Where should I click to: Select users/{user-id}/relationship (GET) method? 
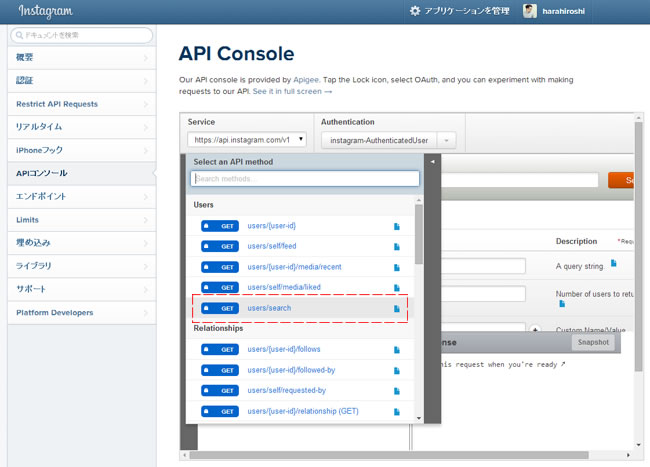(x=303, y=411)
